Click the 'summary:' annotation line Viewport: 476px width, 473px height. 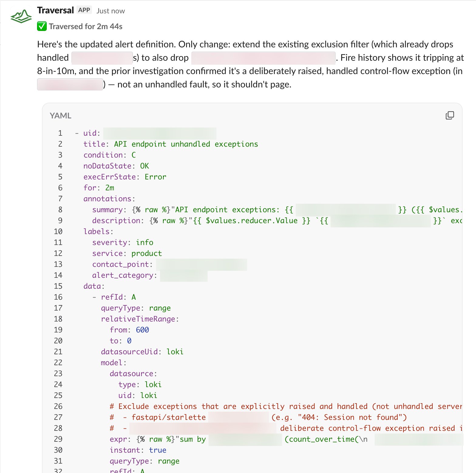click(277, 209)
